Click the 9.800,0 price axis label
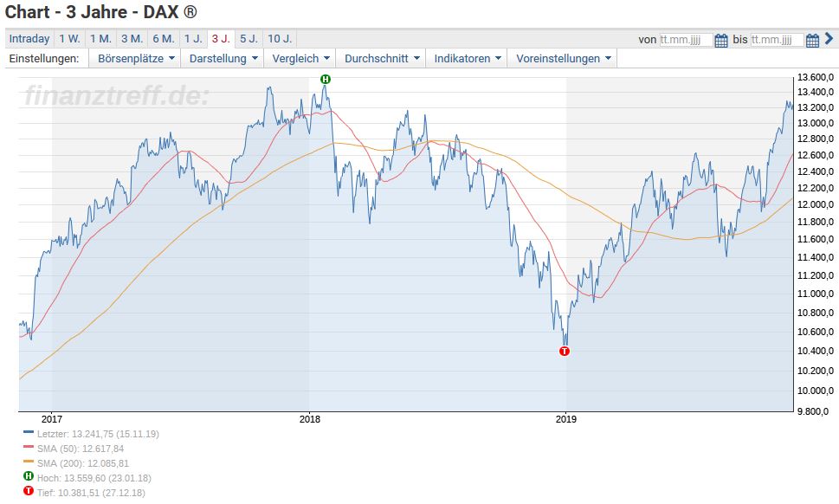Screen dimensions: 839x504 click(813, 411)
